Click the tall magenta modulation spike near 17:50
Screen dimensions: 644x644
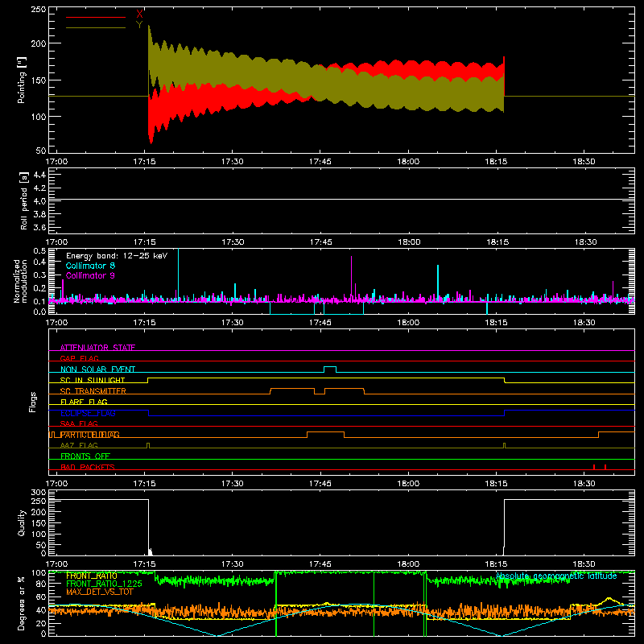(351, 279)
